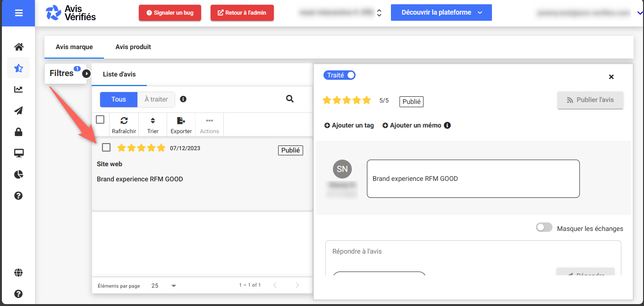
Task: Open the items per page dropdown
Action: pyautogui.click(x=163, y=286)
